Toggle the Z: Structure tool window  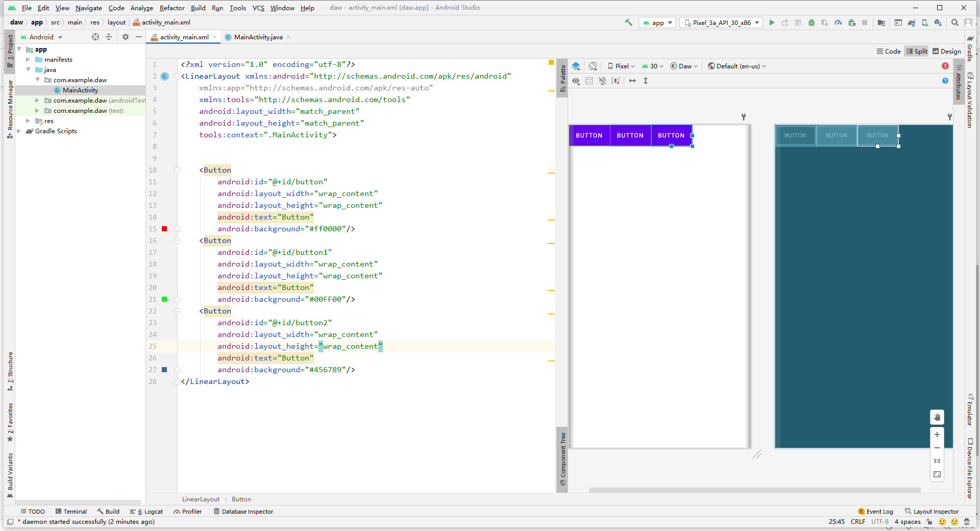click(10, 371)
